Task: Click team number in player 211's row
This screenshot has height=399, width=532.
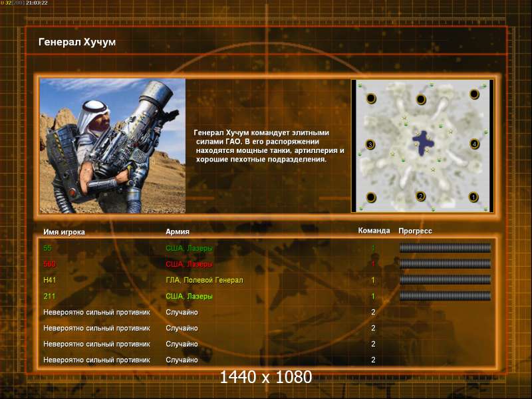Action: click(x=373, y=296)
